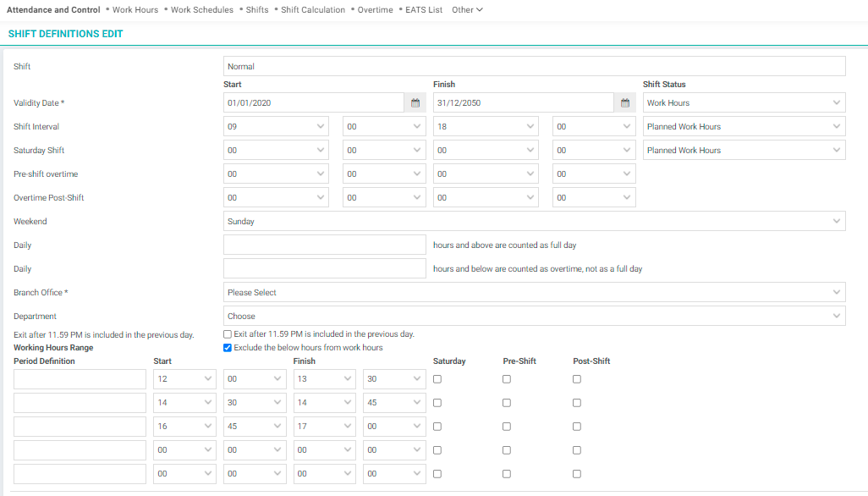Open Branch Office Please Select dropdown
868x496 pixels.
pos(534,292)
